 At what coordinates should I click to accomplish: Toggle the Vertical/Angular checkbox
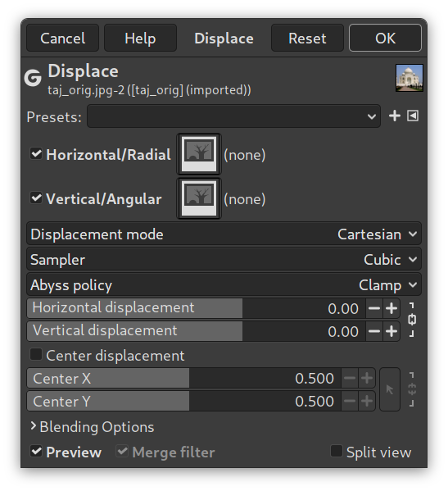coord(36,198)
